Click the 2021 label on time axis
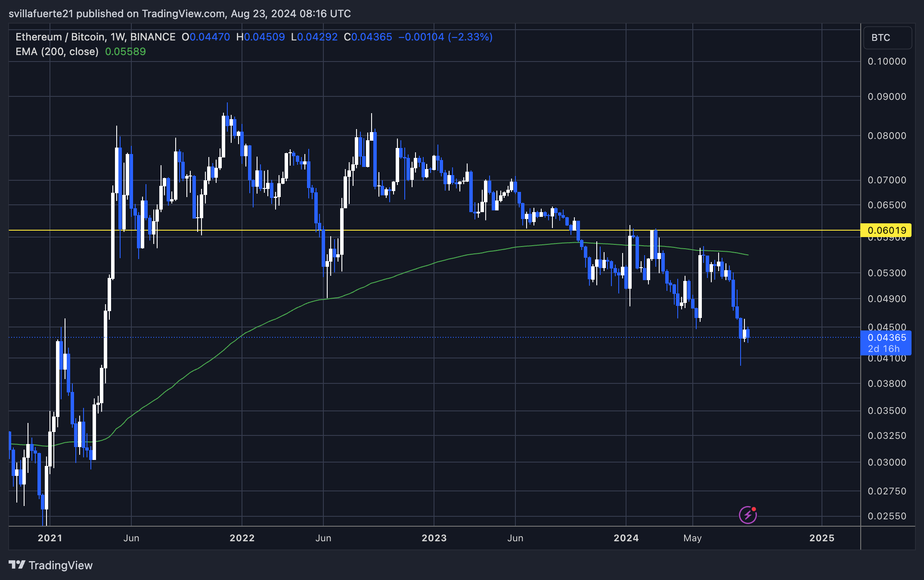 (x=50, y=538)
